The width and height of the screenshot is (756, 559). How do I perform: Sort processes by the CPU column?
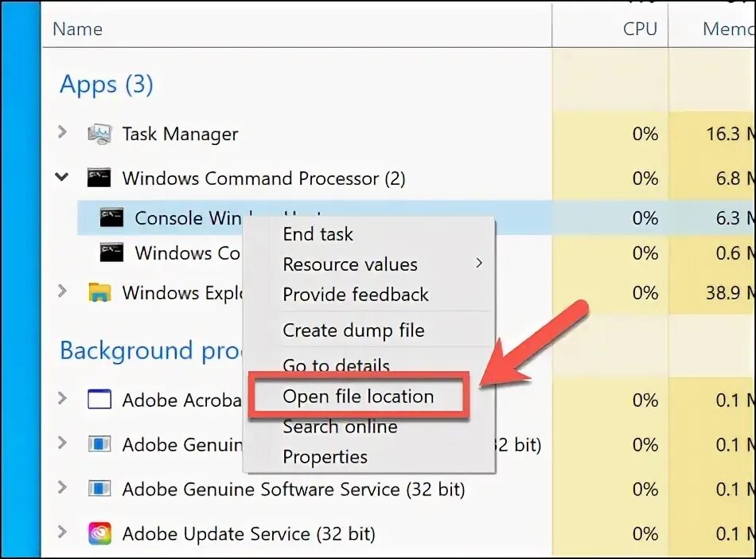pyautogui.click(x=640, y=29)
